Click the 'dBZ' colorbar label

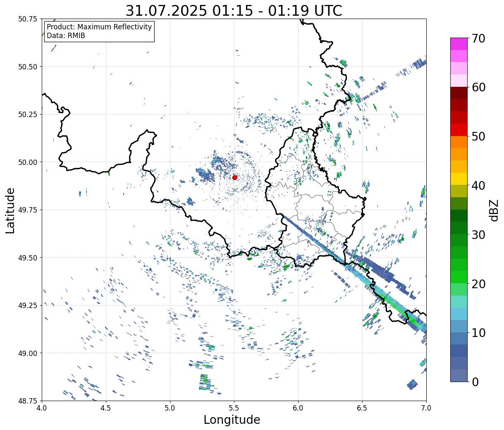pyautogui.click(x=494, y=210)
